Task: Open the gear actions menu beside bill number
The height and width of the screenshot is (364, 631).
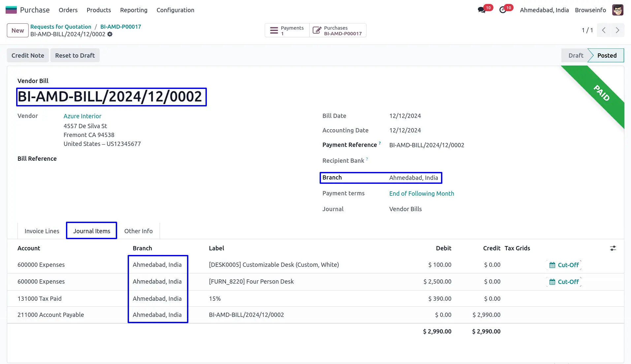Action: pos(110,34)
